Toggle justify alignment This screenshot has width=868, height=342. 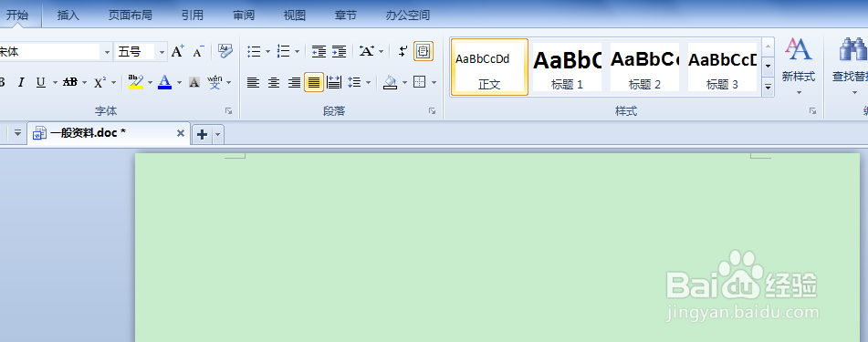314,82
